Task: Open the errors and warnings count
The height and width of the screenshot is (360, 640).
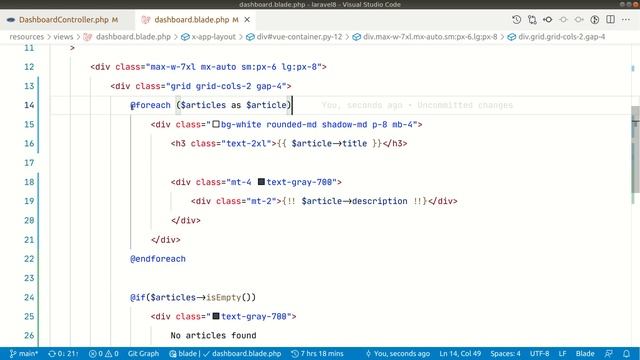Action: tap(104, 353)
